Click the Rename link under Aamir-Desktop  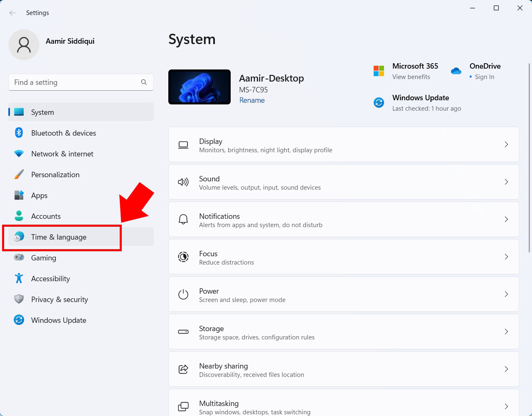pyautogui.click(x=252, y=100)
